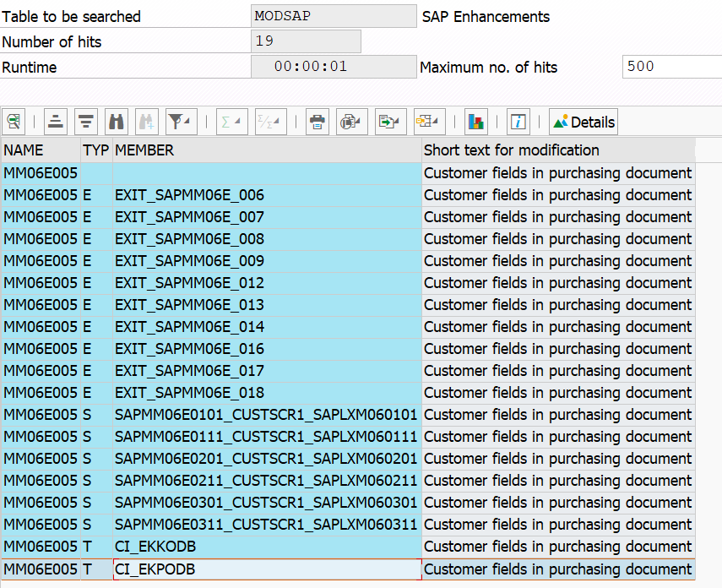Image resolution: width=722 pixels, height=588 pixels.
Task: Click the Number of hits field
Action: tap(306, 41)
